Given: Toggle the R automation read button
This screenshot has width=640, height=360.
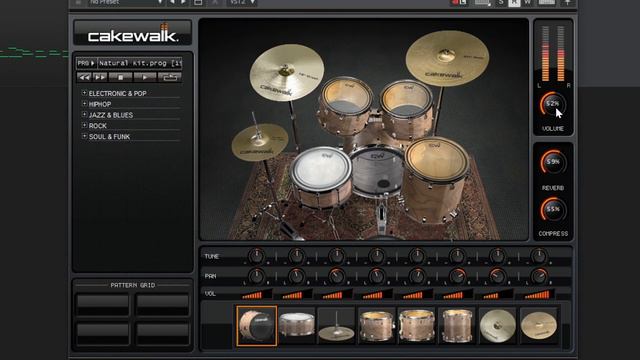Looking at the screenshot, I should click(514, 3).
